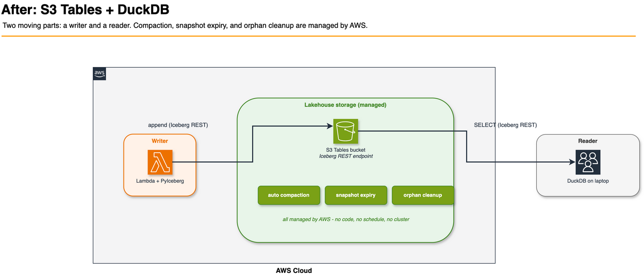This screenshot has height=276, width=644.
Task: Select the 'S3 Tables bucket' label
Action: point(345,150)
